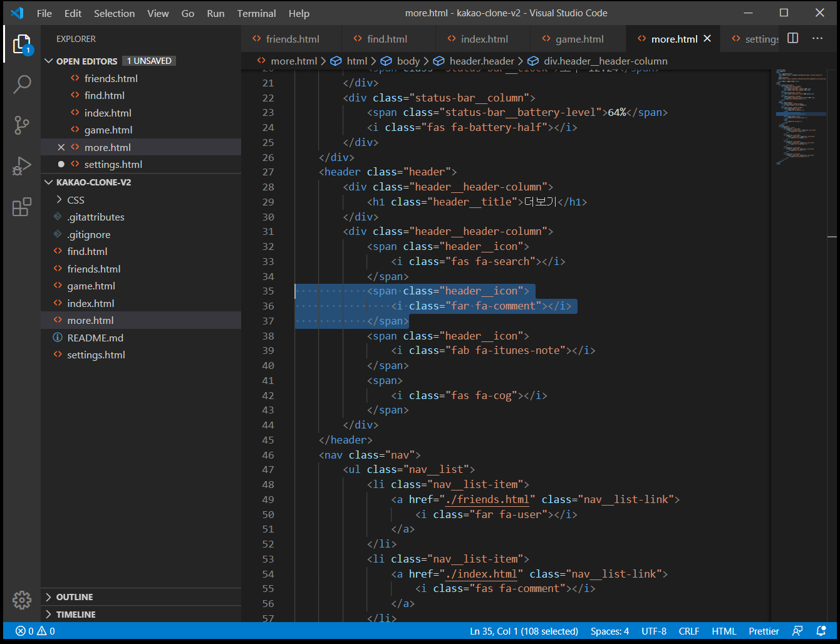Click line number 46 in the gutter
The image size is (840, 644).
pyautogui.click(x=267, y=455)
